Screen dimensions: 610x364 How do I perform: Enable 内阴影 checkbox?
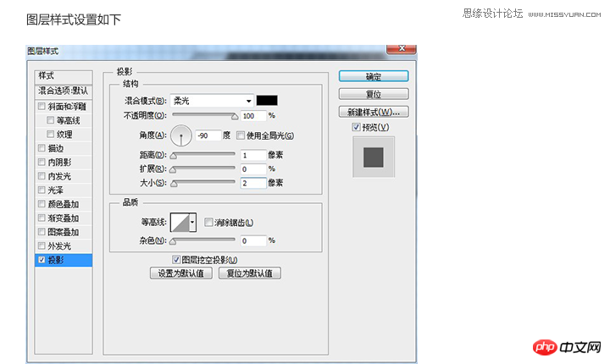coord(42,163)
